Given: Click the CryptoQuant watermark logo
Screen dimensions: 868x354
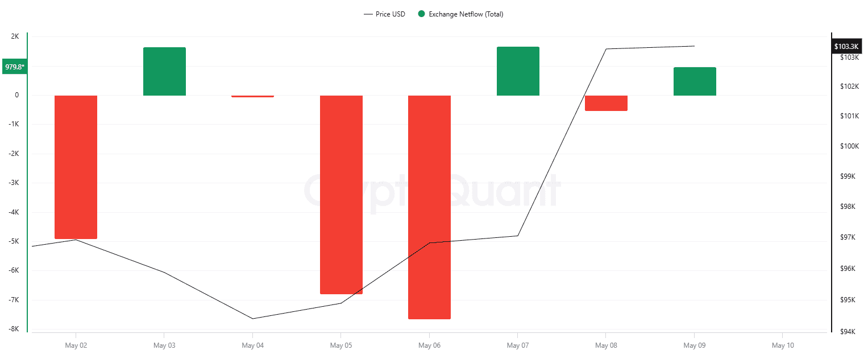Looking at the screenshot, I should pyautogui.click(x=432, y=190).
